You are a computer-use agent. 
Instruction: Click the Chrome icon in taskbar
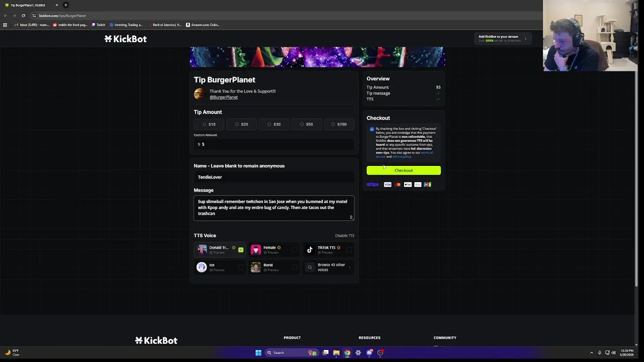point(347,352)
